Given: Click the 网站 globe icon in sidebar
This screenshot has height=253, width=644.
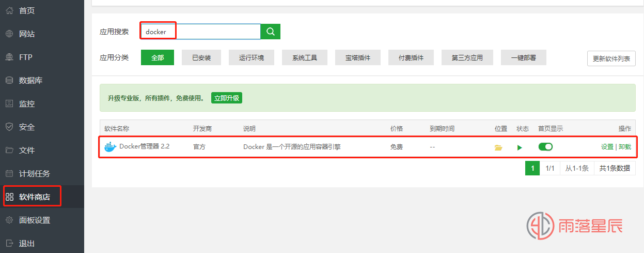Looking at the screenshot, I should (9, 34).
